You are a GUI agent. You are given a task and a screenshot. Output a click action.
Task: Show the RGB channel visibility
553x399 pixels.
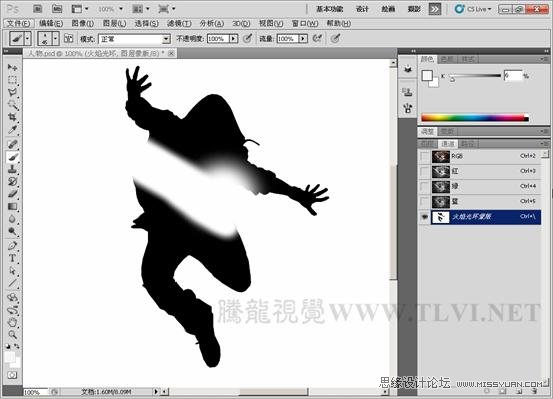pyautogui.click(x=425, y=156)
